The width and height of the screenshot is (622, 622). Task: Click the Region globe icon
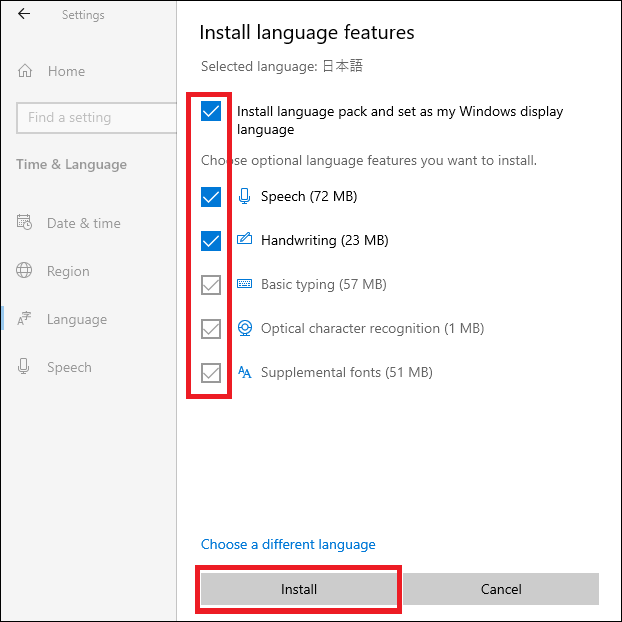25,271
